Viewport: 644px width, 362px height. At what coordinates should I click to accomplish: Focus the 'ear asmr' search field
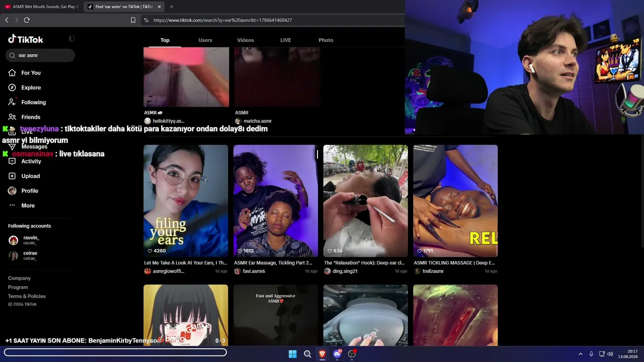[40, 55]
